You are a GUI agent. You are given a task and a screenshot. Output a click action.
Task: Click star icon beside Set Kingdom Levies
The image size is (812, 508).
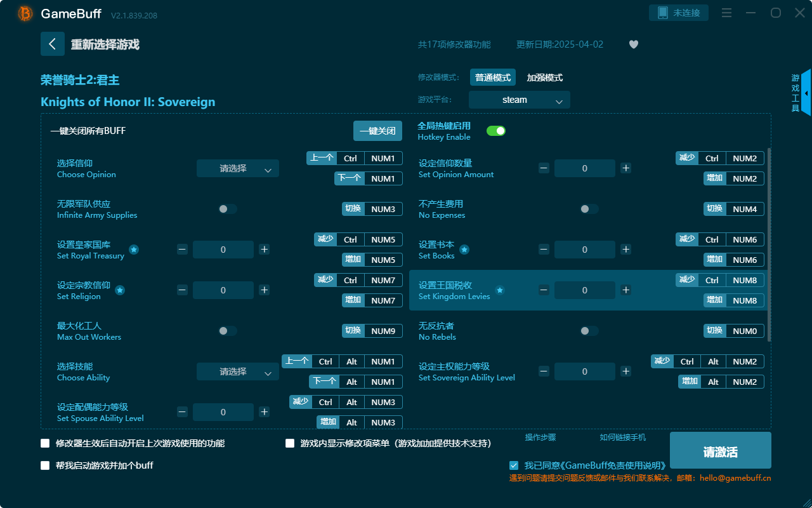pyautogui.click(x=500, y=290)
